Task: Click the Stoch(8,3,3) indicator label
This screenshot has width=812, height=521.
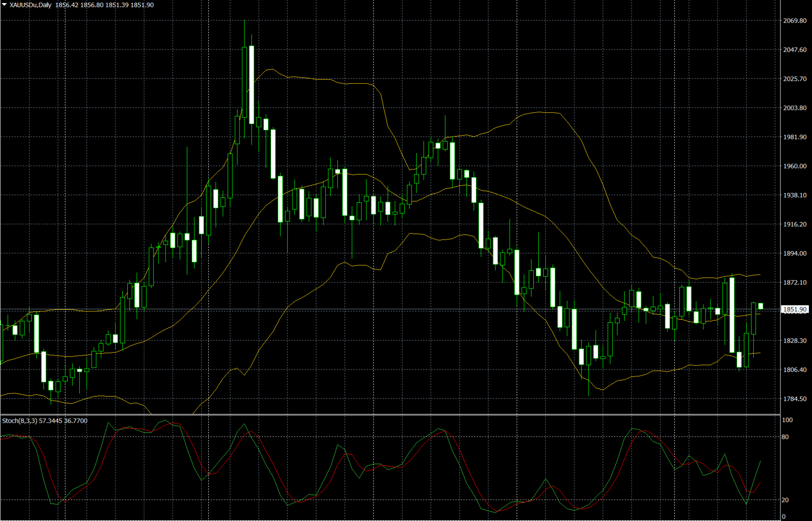Action: click(19, 421)
